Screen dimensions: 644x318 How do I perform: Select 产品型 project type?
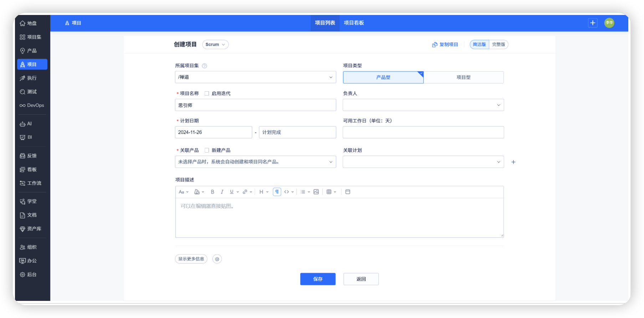click(383, 77)
